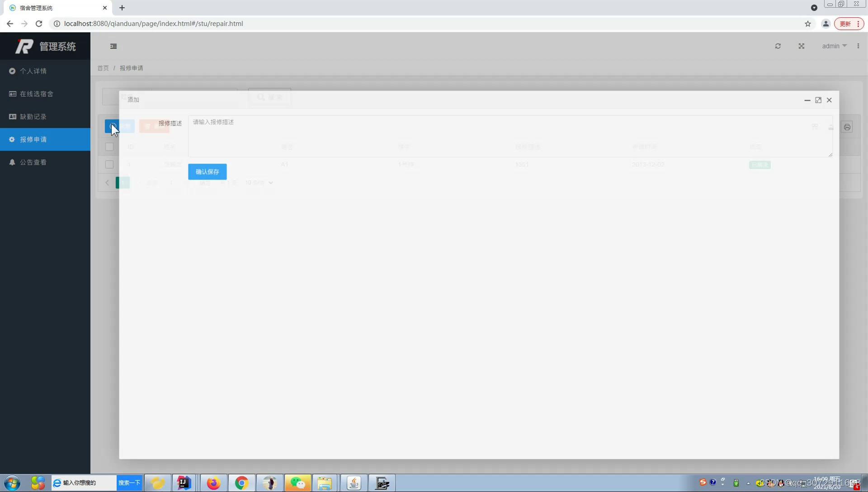
Task: Expand the admin user dropdown
Action: click(834, 46)
